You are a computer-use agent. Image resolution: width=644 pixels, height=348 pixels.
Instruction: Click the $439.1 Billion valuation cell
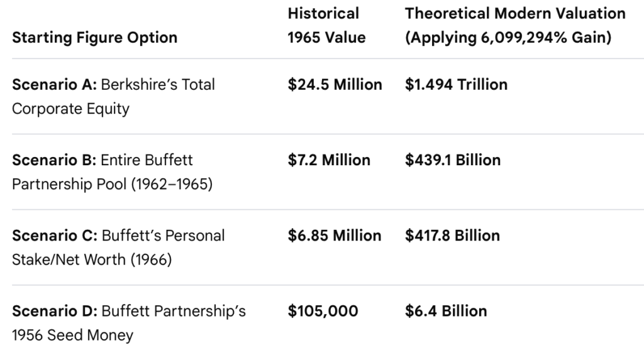click(453, 160)
